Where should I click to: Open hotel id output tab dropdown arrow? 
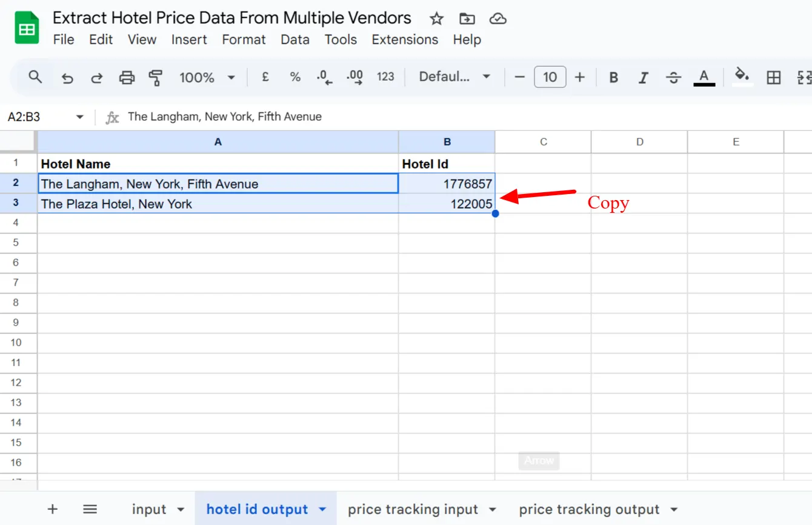pos(322,510)
